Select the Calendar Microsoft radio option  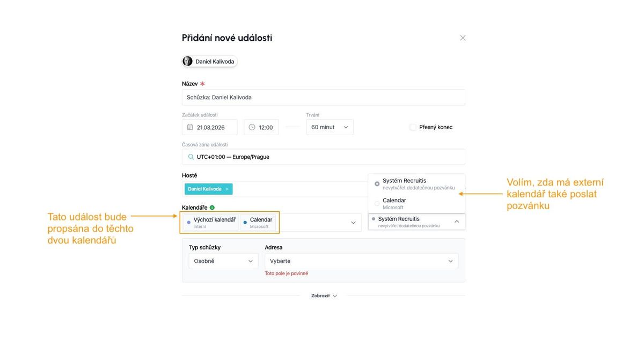click(377, 204)
